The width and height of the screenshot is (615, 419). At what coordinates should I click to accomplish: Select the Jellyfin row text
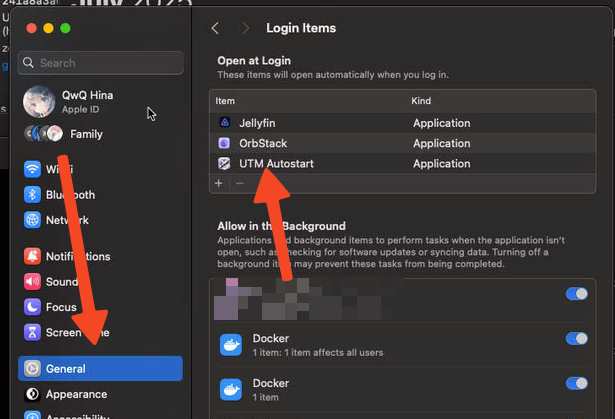pyautogui.click(x=257, y=123)
